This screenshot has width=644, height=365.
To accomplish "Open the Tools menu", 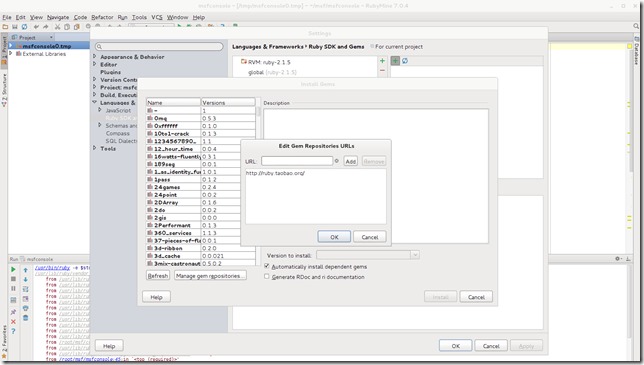I will tap(139, 17).
